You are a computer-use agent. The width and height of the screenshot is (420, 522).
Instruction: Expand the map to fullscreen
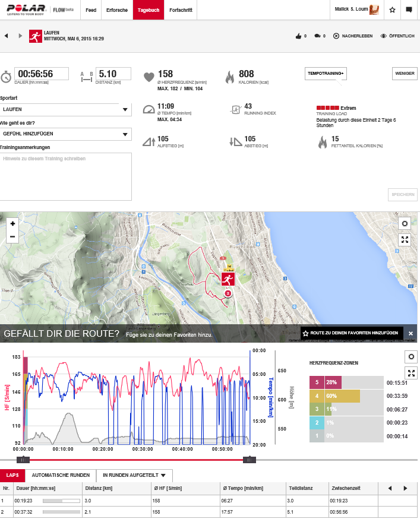point(405,240)
